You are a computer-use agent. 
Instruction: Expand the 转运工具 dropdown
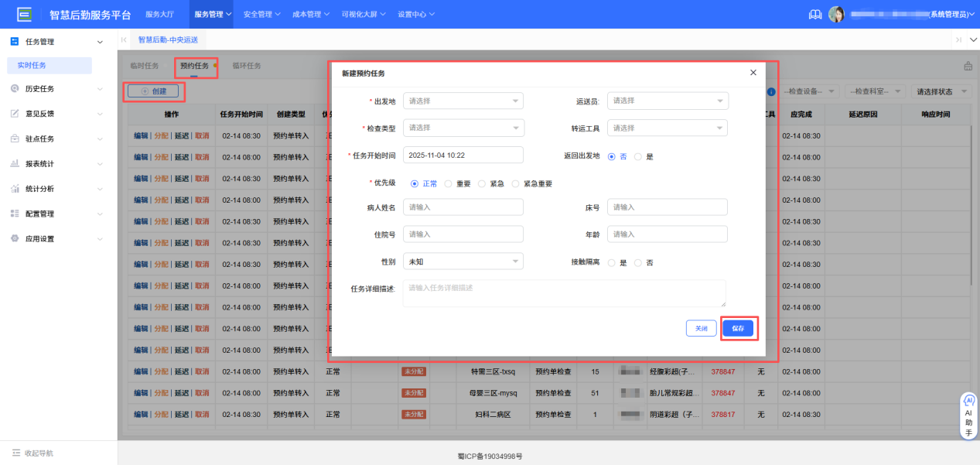tap(667, 128)
